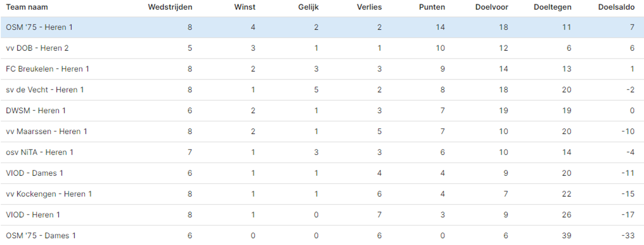The image size is (644, 245).
Task: Click the Winst column header
Action: [x=245, y=7]
